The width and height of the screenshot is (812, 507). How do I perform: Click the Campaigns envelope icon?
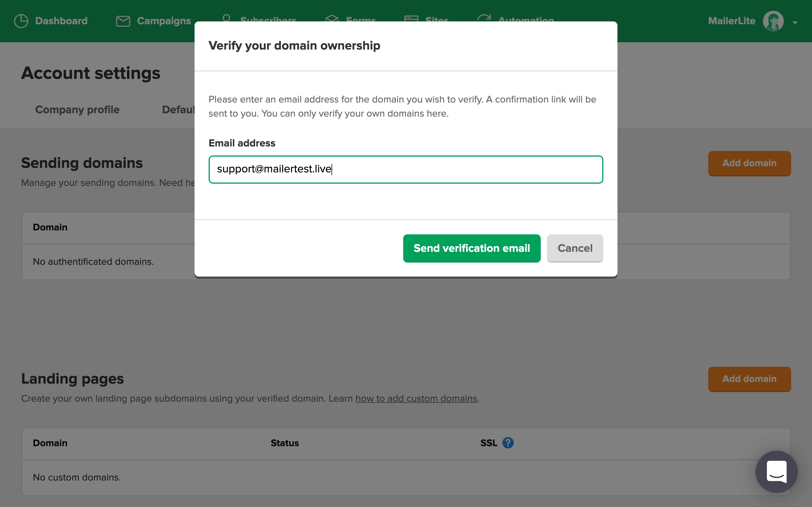tap(123, 21)
